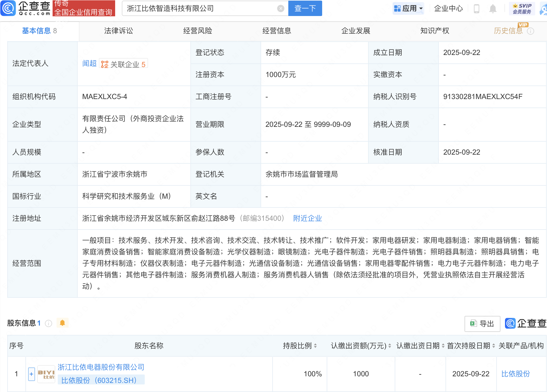Open shareholder 浙江比依电器股份有限公司 link
The height and width of the screenshot is (392, 547).
tap(101, 367)
